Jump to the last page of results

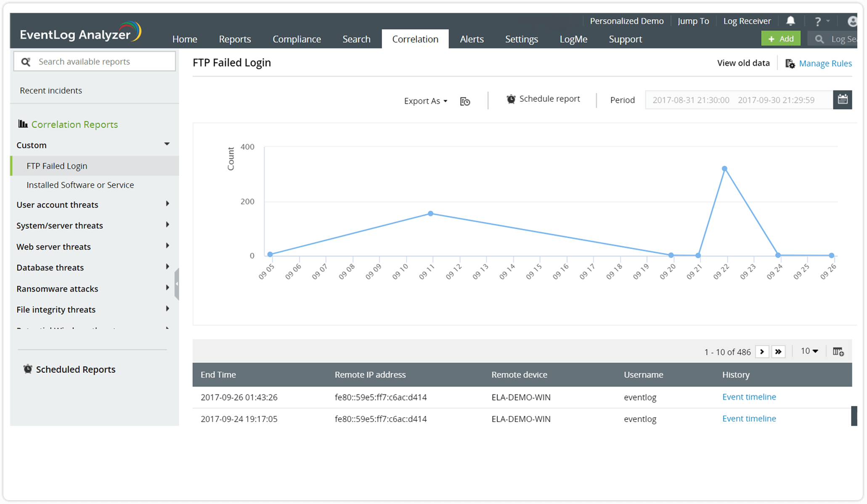(x=778, y=351)
